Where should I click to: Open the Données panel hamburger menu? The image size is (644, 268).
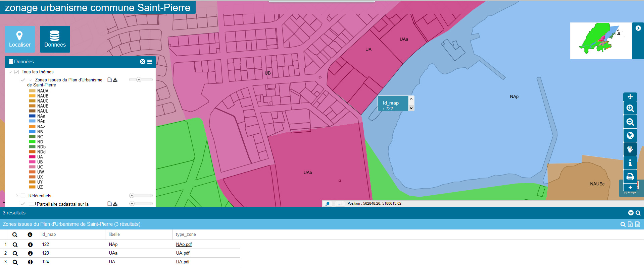[x=150, y=62]
